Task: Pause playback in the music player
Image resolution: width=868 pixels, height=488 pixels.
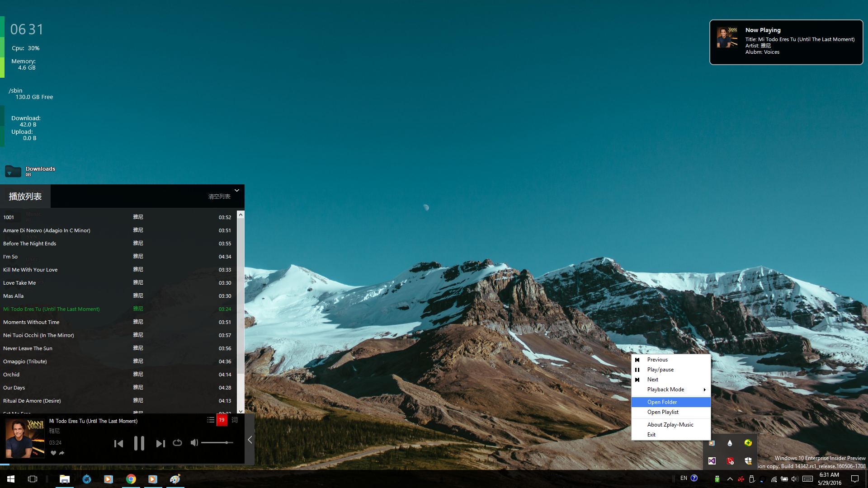Action: [139, 443]
